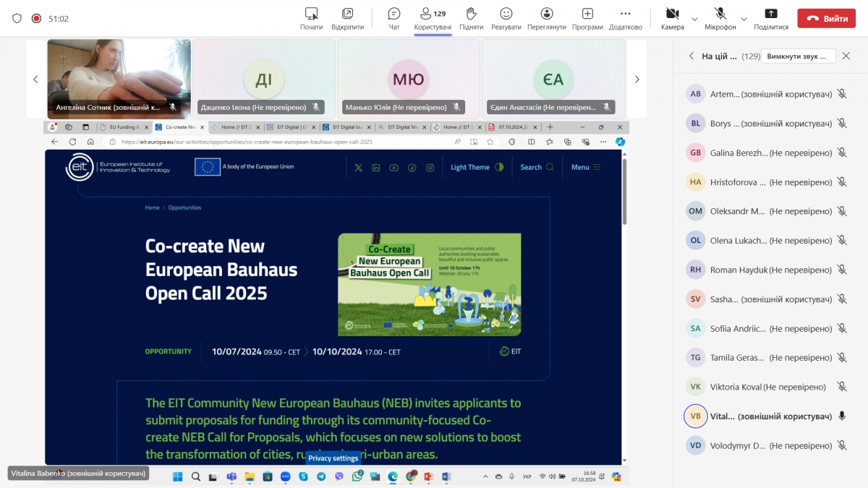Switch to EU Funding browser tab

point(125,127)
